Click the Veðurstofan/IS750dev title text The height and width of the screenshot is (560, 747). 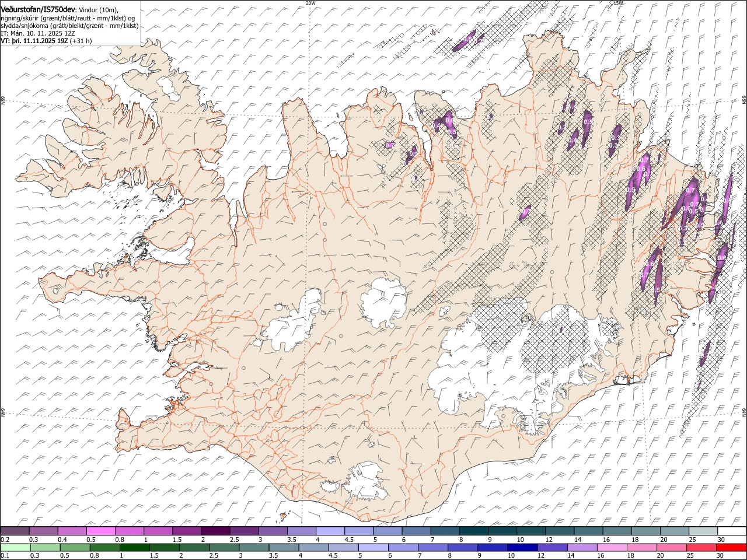coord(38,10)
